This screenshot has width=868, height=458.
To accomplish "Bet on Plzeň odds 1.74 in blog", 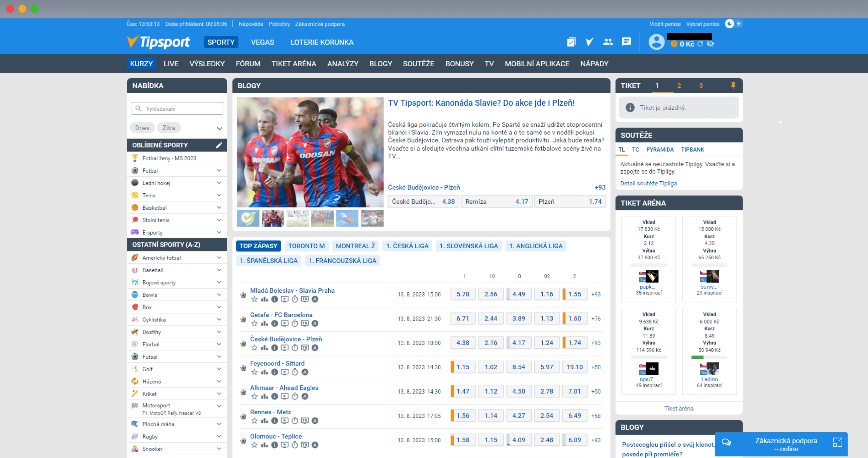I will 569,201.
